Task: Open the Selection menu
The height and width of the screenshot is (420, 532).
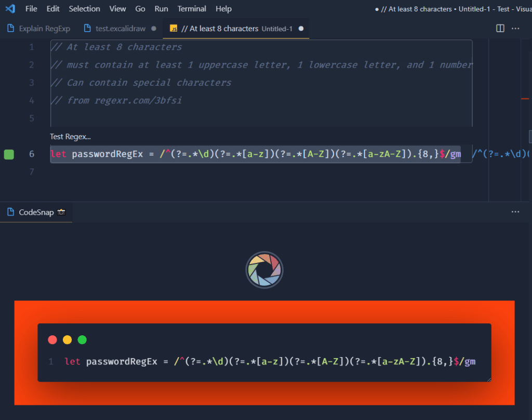Action: tap(84, 8)
